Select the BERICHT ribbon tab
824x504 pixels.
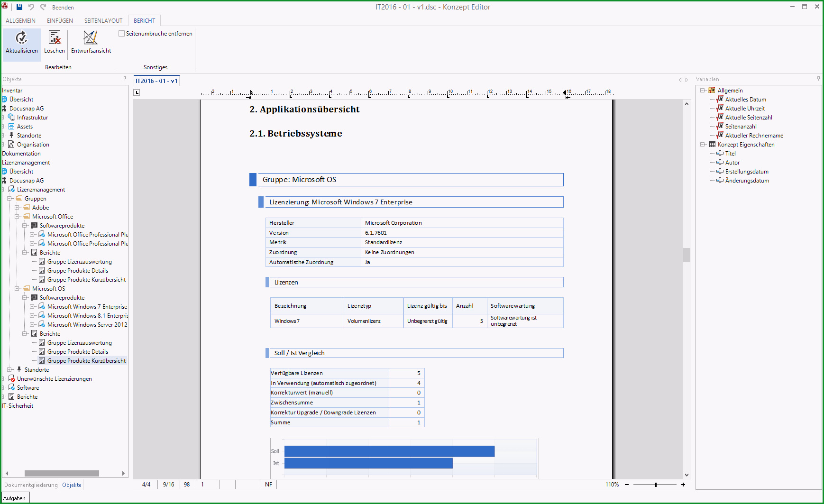(145, 21)
